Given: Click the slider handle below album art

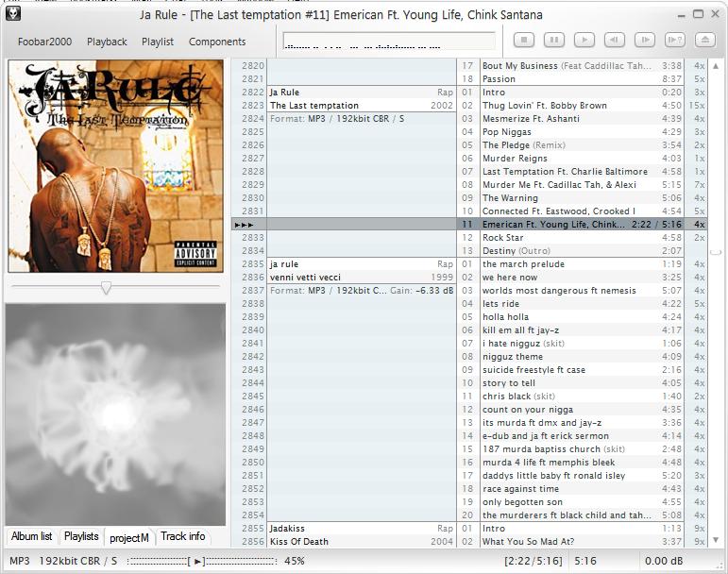Looking at the screenshot, I should coord(106,288).
